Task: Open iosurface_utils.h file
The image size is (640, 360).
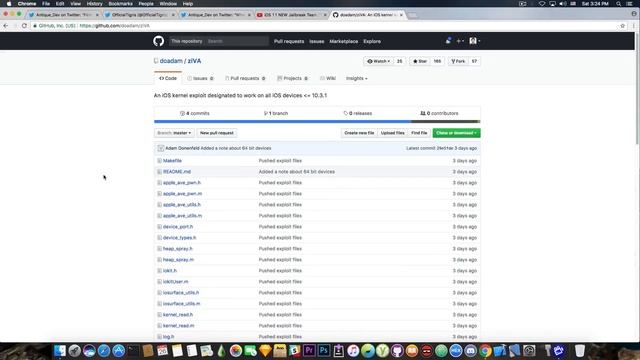Action: click(181, 293)
